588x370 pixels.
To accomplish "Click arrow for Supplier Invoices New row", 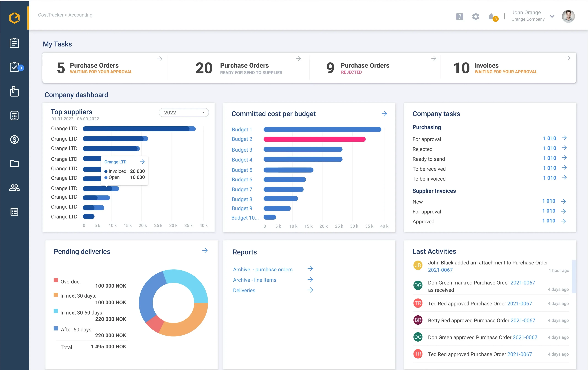I will point(563,201).
